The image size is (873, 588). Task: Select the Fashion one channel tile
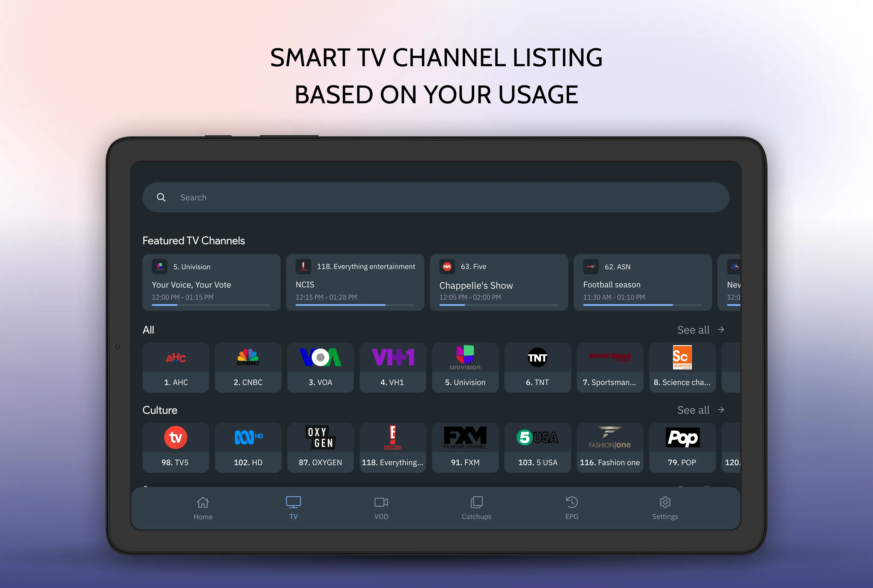pos(610,448)
